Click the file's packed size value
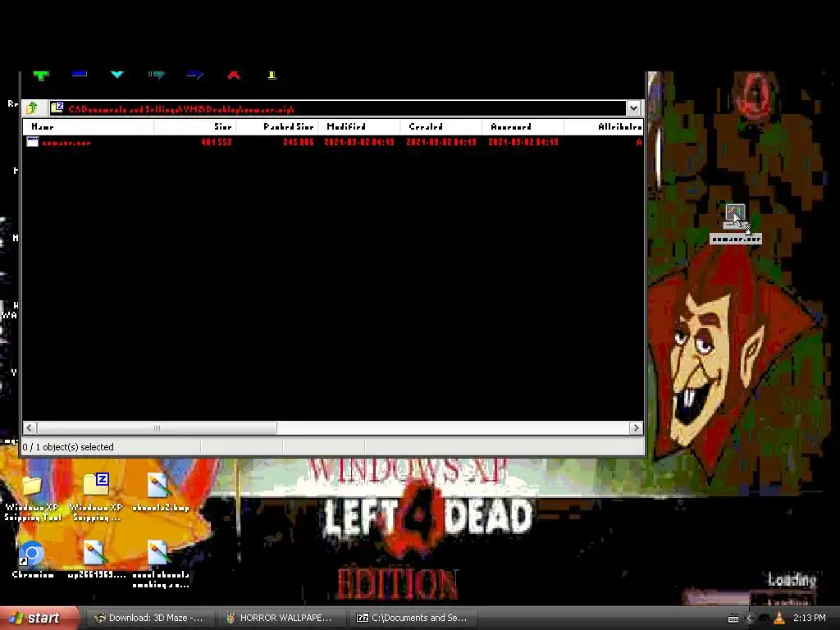The height and width of the screenshot is (630, 840). pyautogui.click(x=299, y=142)
